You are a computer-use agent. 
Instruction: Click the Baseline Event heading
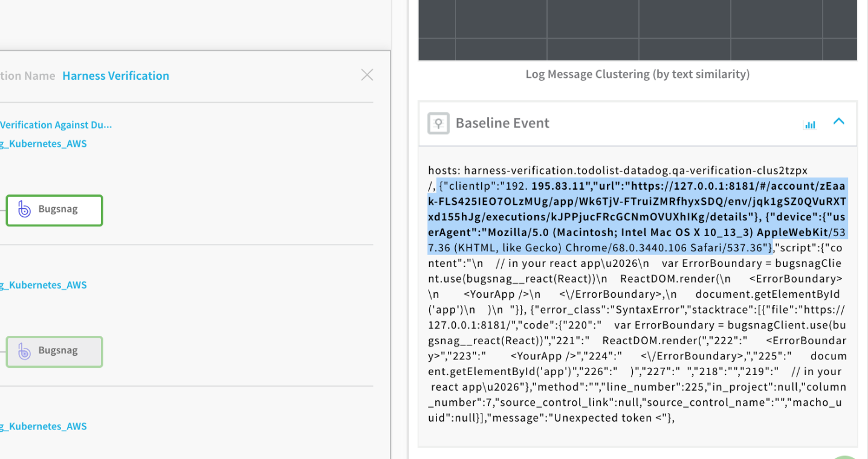pyautogui.click(x=502, y=123)
